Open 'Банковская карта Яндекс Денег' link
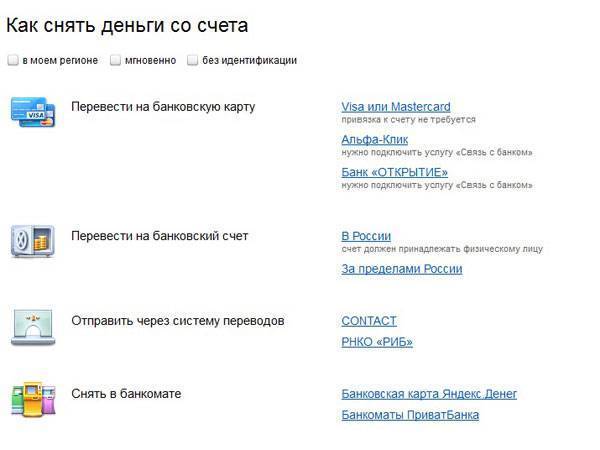This screenshot has width=600, height=450. tap(429, 394)
